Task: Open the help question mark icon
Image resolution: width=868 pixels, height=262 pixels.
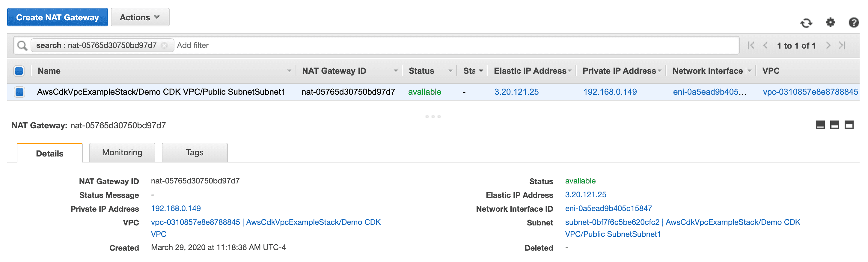Action: coord(853,22)
